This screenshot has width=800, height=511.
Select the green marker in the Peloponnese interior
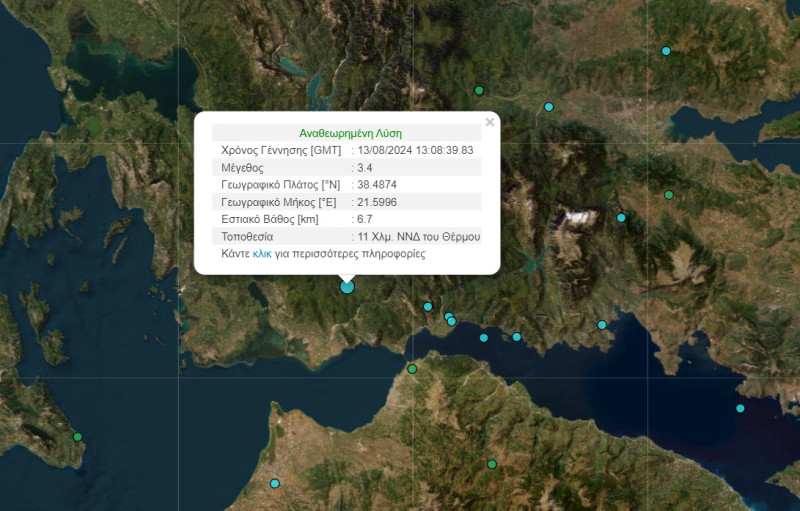point(492,464)
